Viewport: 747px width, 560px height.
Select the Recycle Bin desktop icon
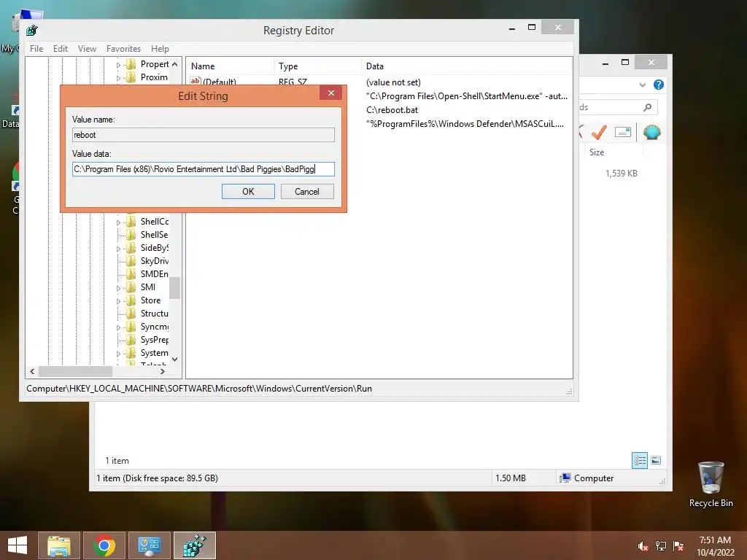click(x=711, y=484)
